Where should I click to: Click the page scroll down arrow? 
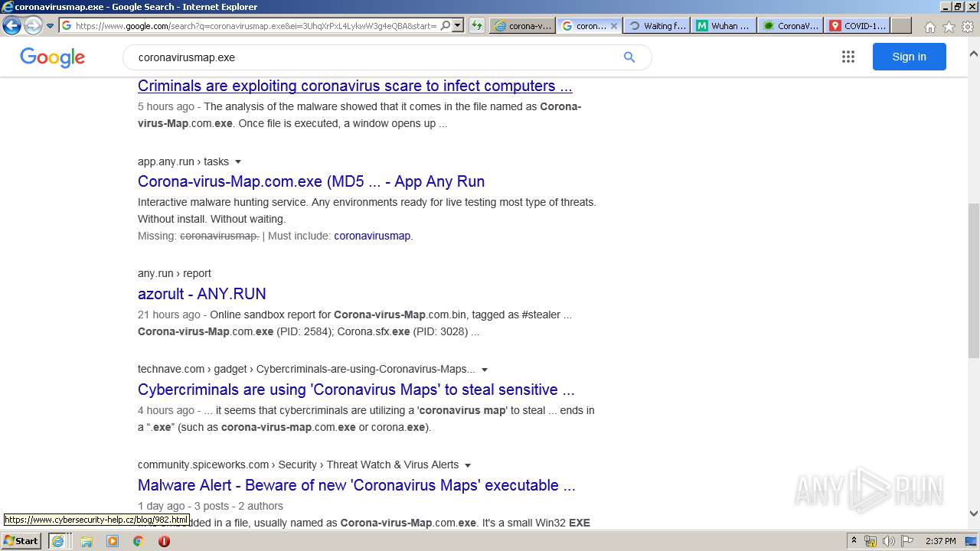tap(974, 514)
